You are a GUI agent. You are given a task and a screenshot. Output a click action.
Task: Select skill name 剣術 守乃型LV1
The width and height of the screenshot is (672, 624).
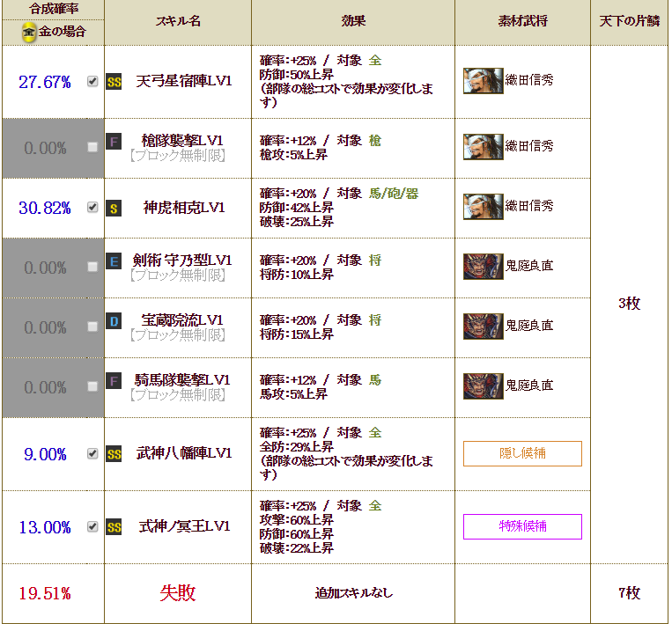point(182,260)
